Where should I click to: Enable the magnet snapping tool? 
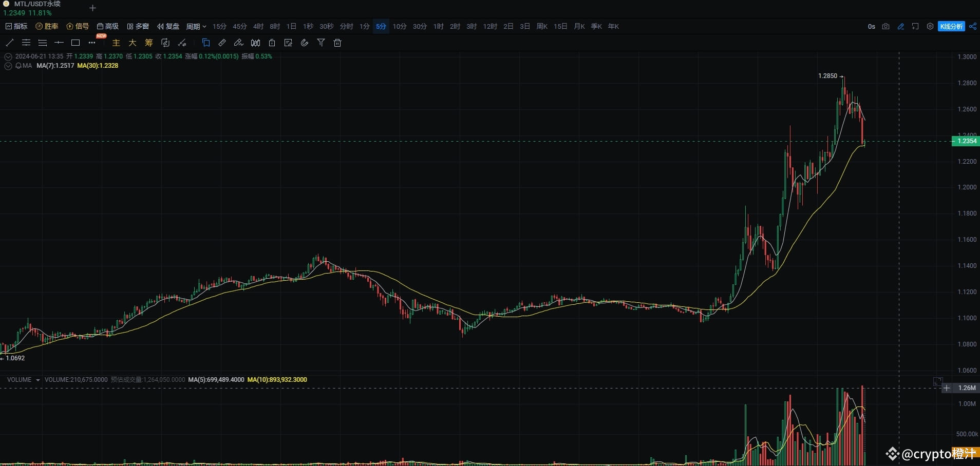tap(305, 43)
